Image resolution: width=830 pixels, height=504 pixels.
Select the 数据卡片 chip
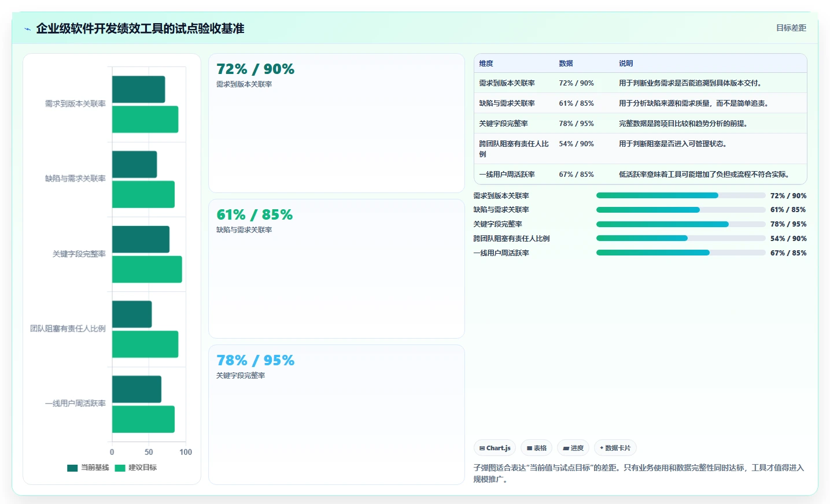pyautogui.click(x=615, y=448)
